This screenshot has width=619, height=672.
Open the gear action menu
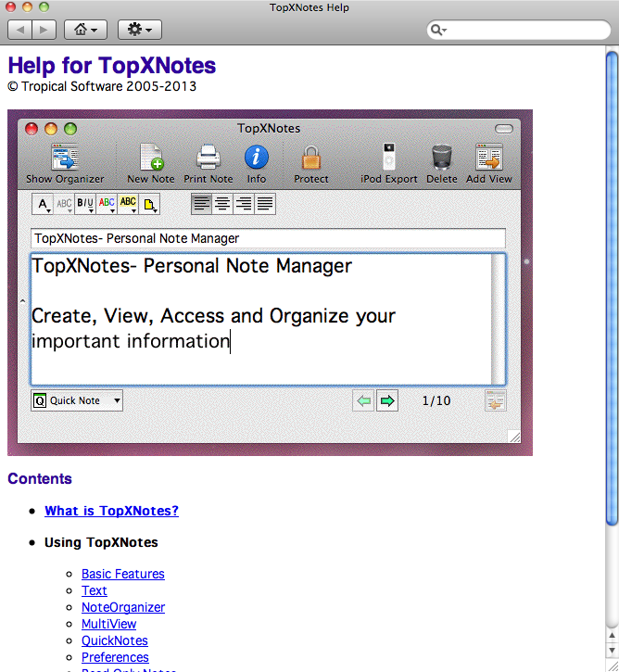tap(140, 30)
